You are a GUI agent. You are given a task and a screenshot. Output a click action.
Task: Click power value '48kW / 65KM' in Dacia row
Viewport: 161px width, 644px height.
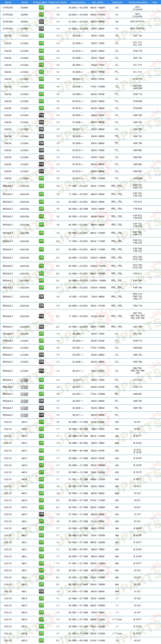(98, 115)
